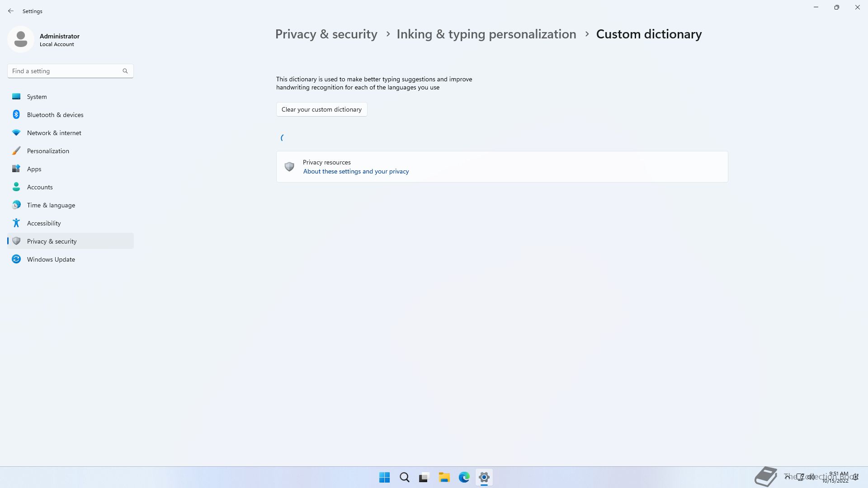Click the Apps icon in sidebar
The width and height of the screenshot is (868, 488).
coord(16,169)
